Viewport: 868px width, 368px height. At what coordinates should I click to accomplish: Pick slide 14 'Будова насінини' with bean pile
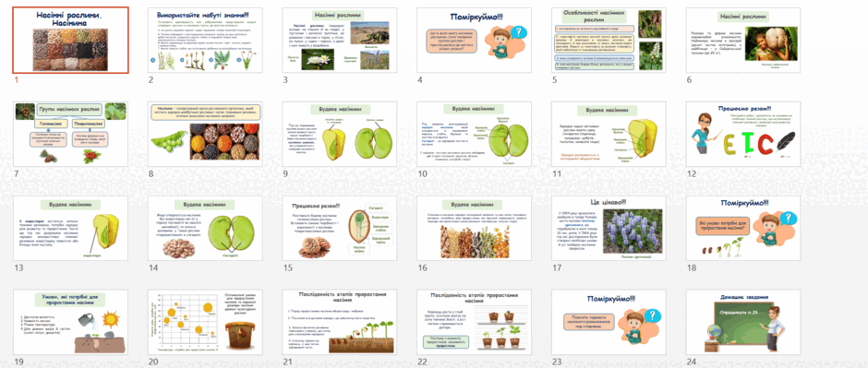pos(205,228)
